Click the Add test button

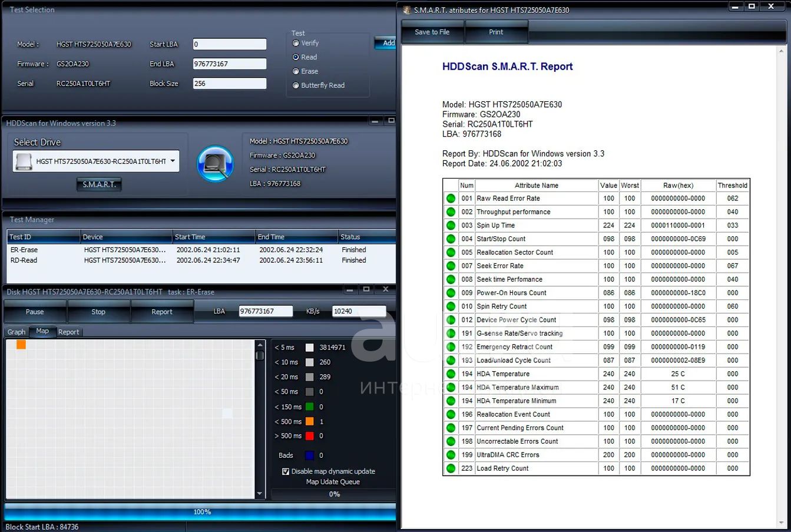pyautogui.click(x=385, y=43)
